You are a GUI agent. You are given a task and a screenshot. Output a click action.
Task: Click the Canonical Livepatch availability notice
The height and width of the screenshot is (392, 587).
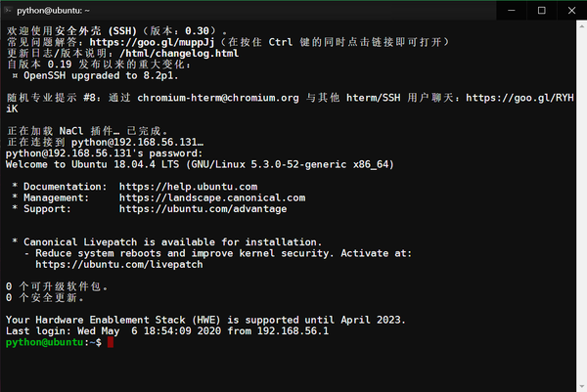click(x=166, y=241)
